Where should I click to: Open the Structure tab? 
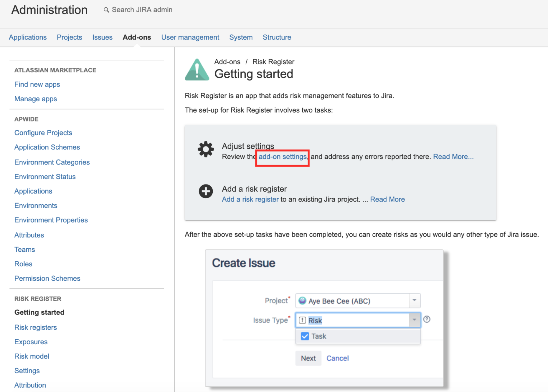point(277,37)
